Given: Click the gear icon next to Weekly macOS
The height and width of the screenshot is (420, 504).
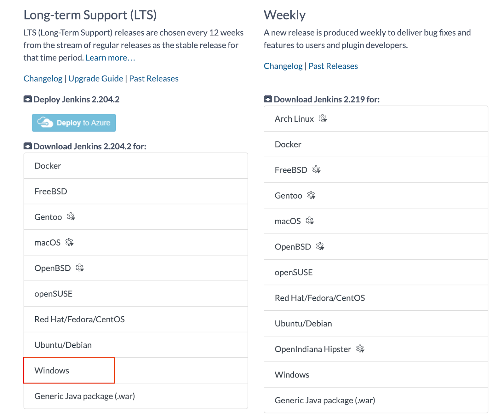Looking at the screenshot, I should [310, 221].
